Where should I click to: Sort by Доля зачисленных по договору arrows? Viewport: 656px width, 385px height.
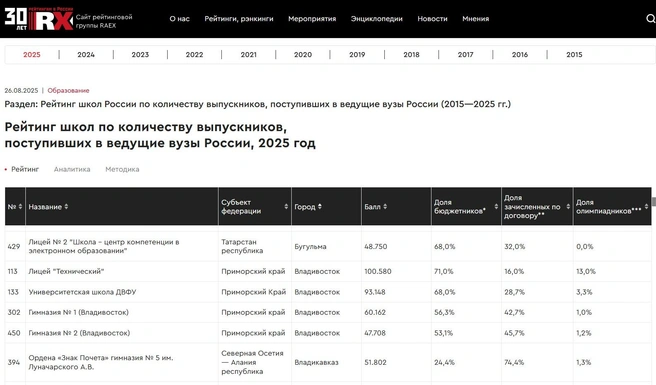[x=568, y=206]
